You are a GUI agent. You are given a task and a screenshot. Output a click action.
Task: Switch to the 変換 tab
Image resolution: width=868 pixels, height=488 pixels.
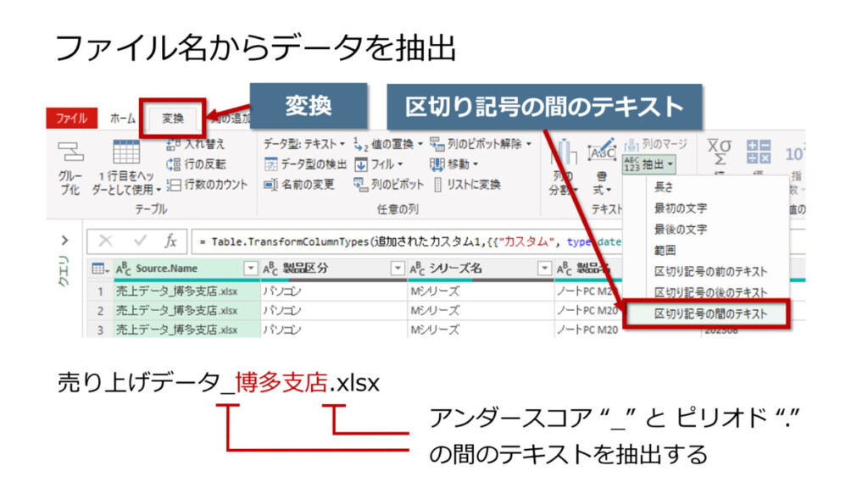tap(173, 119)
